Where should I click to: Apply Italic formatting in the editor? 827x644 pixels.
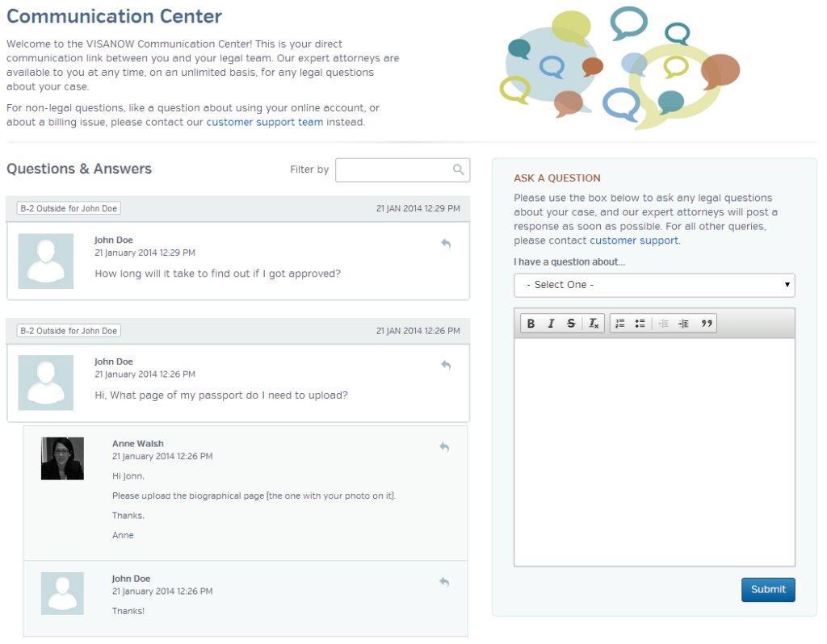point(551,324)
